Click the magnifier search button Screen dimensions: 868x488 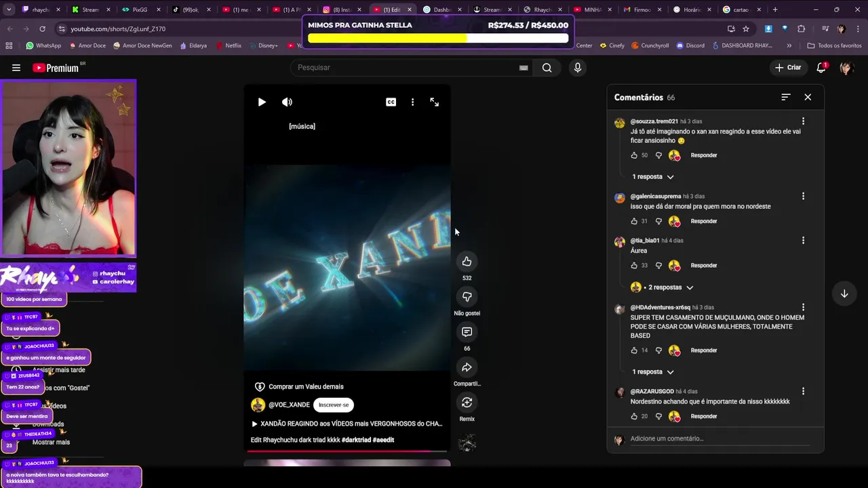(x=547, y=68)
